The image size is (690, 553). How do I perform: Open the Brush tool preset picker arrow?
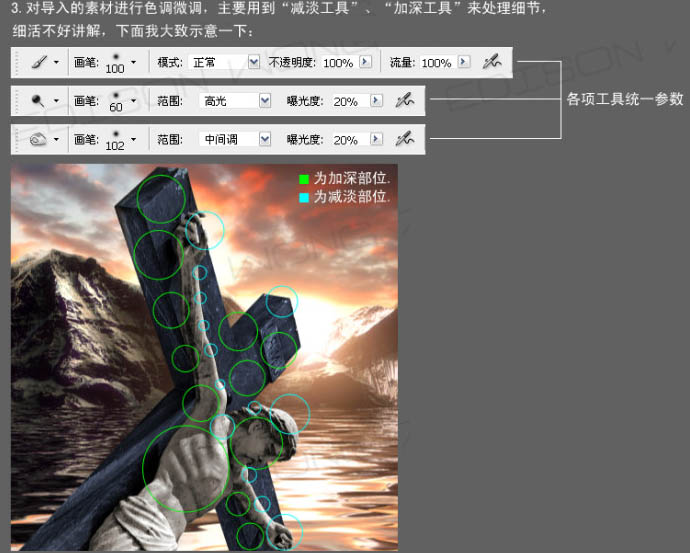coord(56,62)
